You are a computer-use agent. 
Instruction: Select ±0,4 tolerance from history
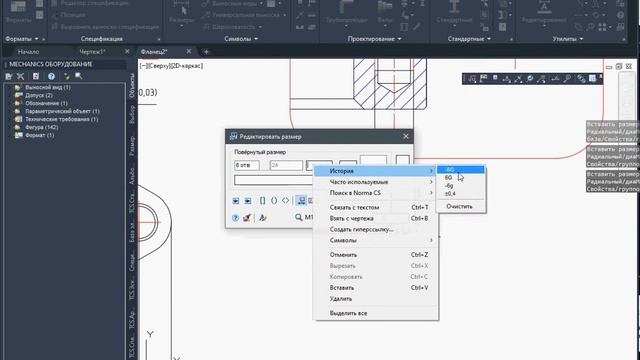pyautogui.click(x=460, y=193)
